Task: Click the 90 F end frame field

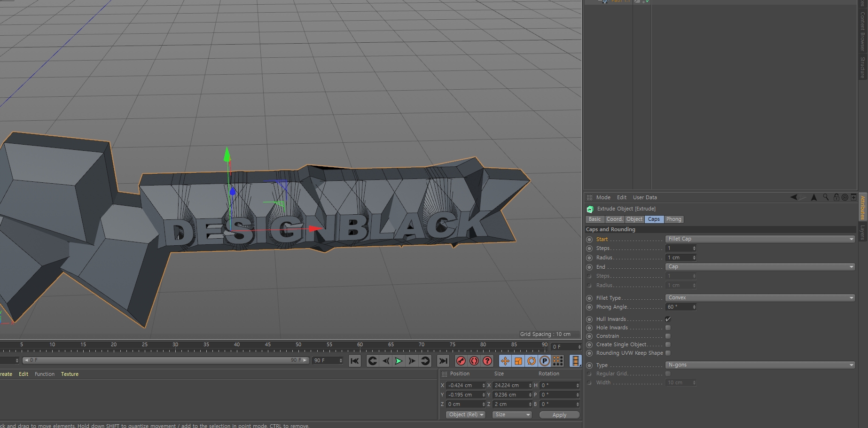Action: (x=328, y=361)
